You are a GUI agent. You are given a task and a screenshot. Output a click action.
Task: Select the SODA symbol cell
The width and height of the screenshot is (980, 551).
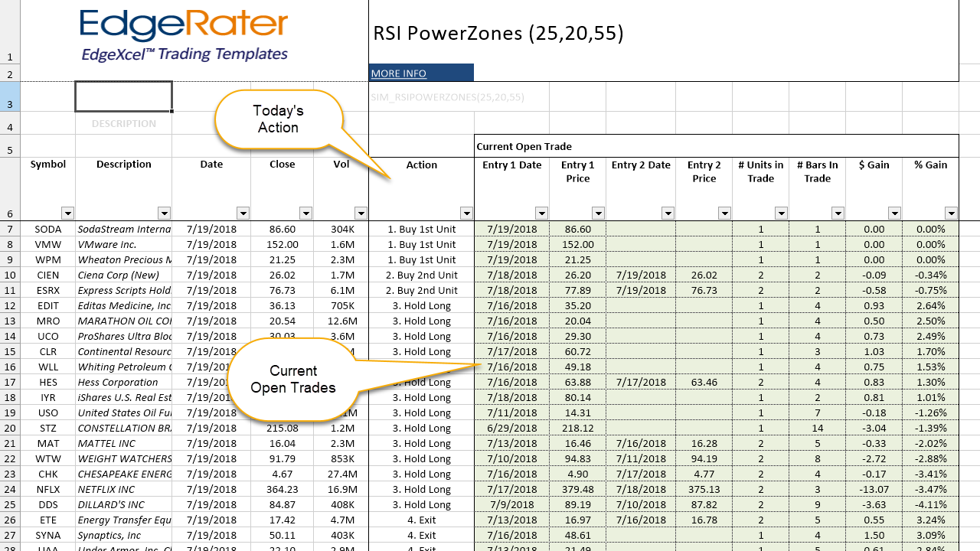48,229
